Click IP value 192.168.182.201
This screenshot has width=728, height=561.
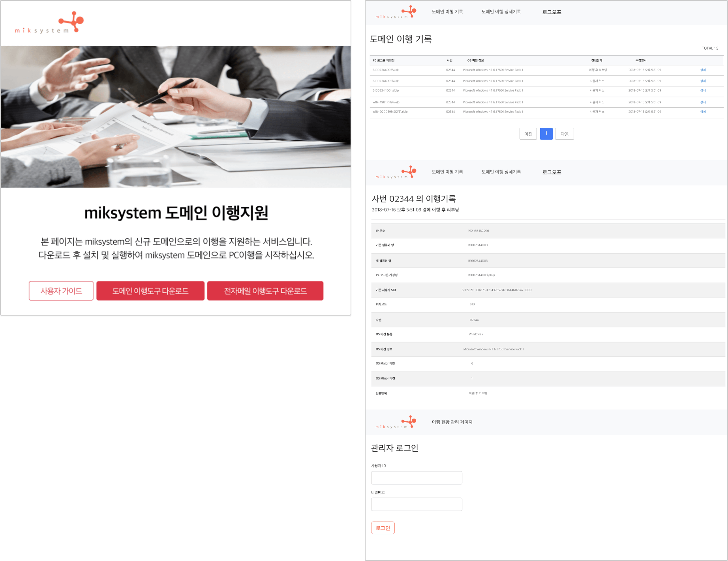(x=478, y=231)
